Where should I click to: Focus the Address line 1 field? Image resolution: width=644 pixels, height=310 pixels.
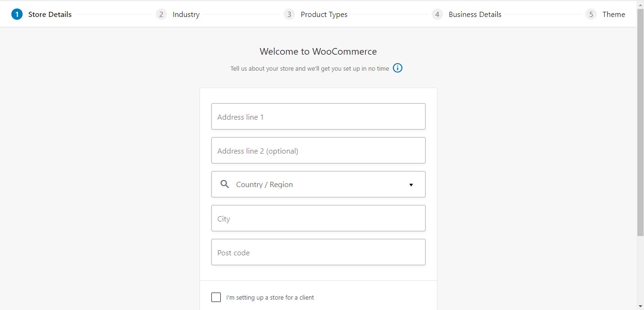pos(318,116)
